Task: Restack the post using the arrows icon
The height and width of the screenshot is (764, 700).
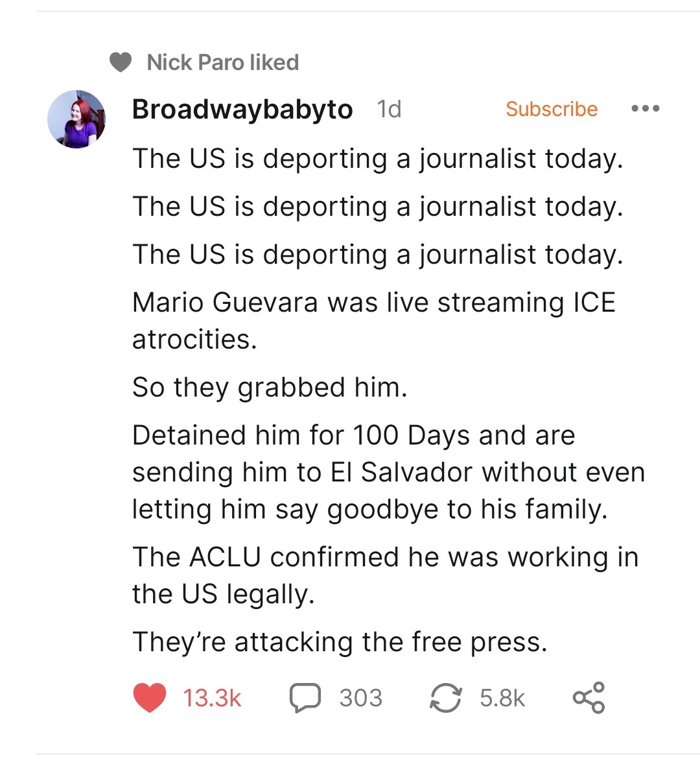Action: (446, 698)
